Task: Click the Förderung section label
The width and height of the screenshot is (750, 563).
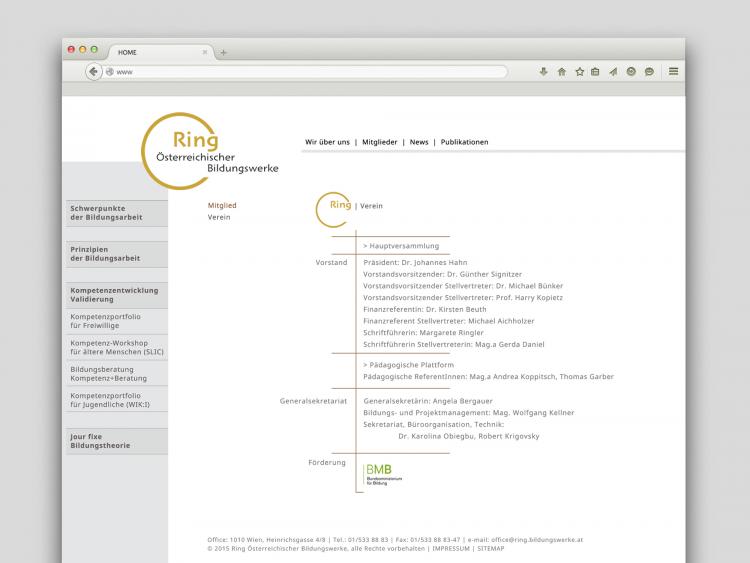Action: [327, 463]
